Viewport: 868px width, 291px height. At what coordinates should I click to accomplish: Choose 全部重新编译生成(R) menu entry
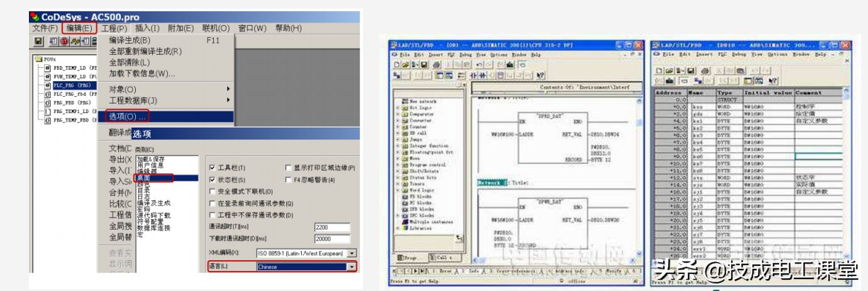(x=145, y=52)
